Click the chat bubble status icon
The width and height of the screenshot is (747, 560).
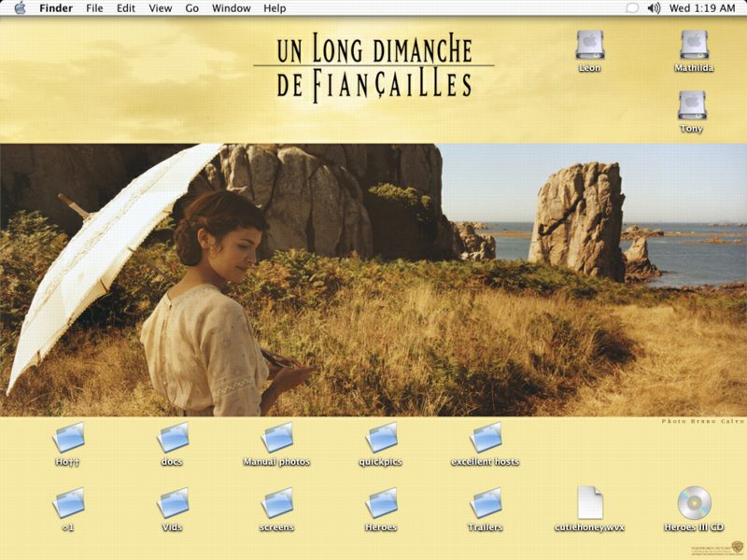point(632,8)
